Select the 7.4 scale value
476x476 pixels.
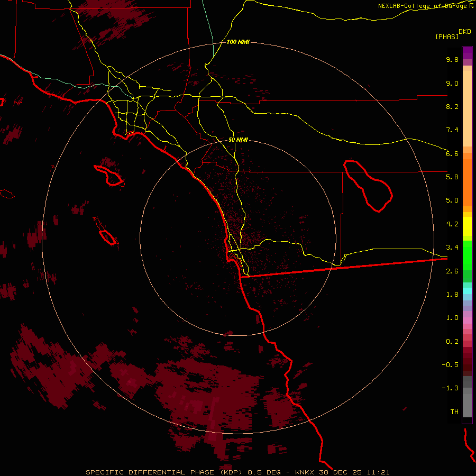(x=452, y=130)
